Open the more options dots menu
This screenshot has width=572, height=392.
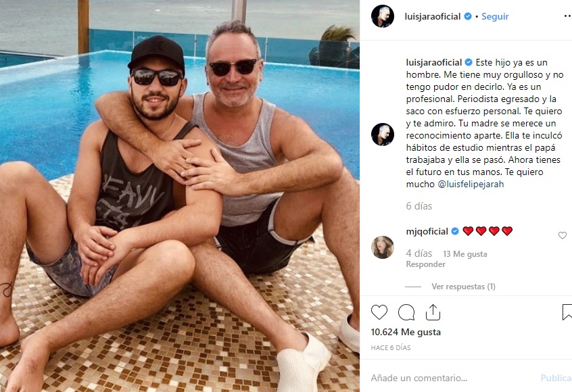[x=568, y=16]
